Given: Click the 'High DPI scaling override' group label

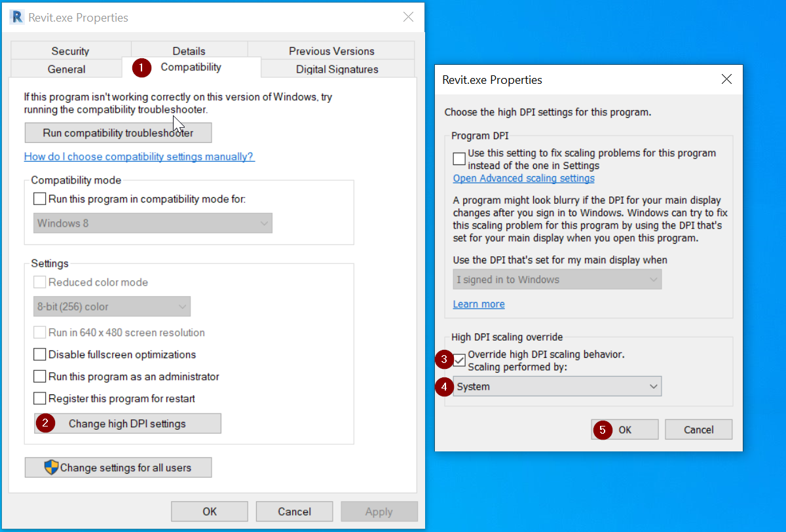Looking at the screenshot, I should pyautogui.click(x=507, y=337).
